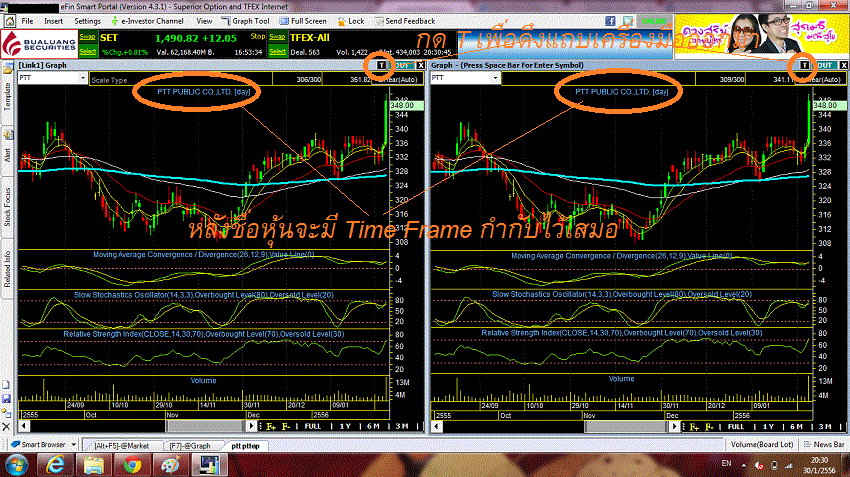
Task: Select 6M range in right graph
Action: (x=796, y=427)
